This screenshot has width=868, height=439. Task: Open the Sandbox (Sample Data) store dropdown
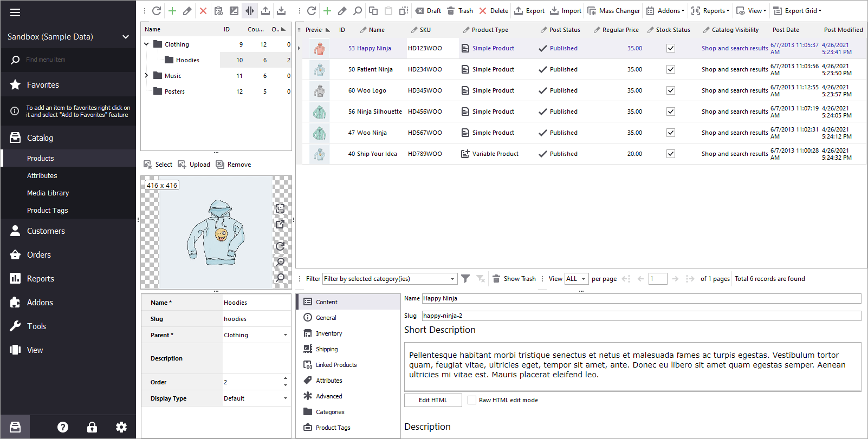(x=125, y=37)
